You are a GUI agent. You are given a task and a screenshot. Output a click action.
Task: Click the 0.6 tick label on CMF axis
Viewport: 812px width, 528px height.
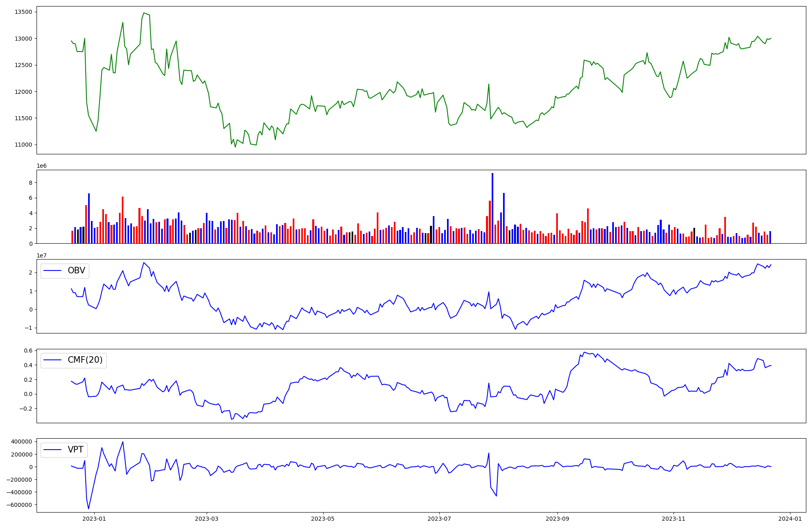(28, 351)
